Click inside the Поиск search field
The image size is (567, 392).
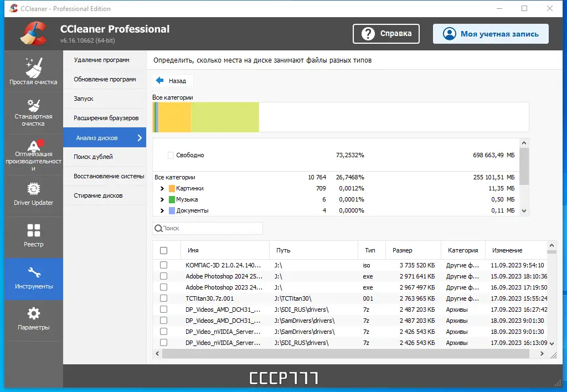click(208, 228)
